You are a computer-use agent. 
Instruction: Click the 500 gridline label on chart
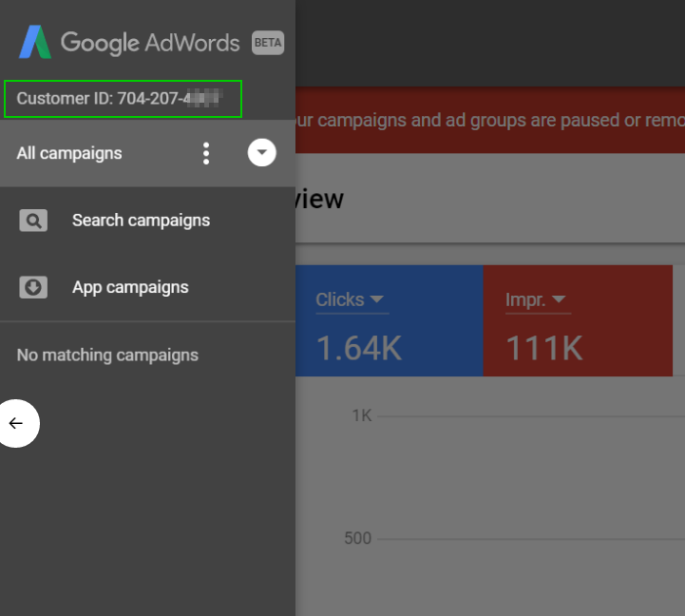[357, 539]
